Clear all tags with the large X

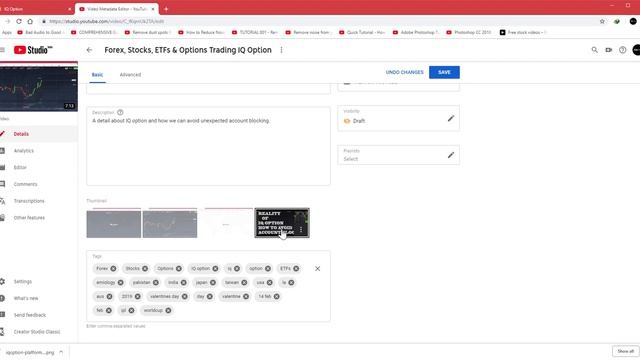point(318,269)
